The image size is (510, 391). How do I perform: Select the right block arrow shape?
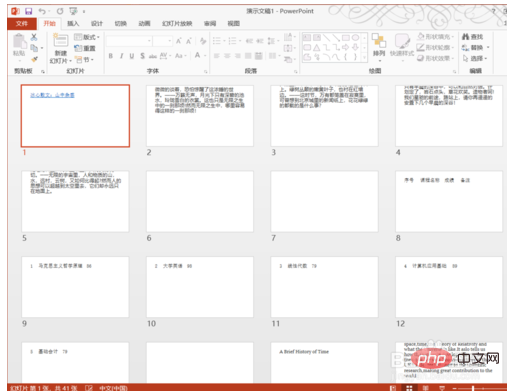(x=346, y=47)
